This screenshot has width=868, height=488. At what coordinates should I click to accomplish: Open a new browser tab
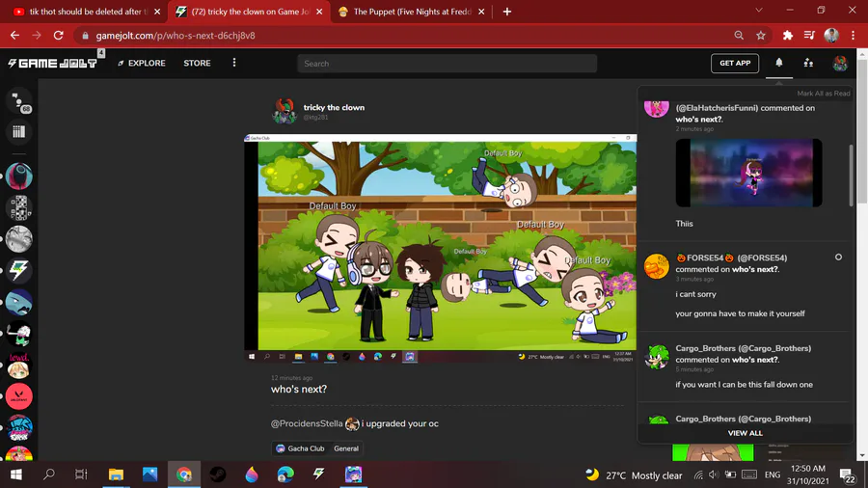(x=507, y=12)
